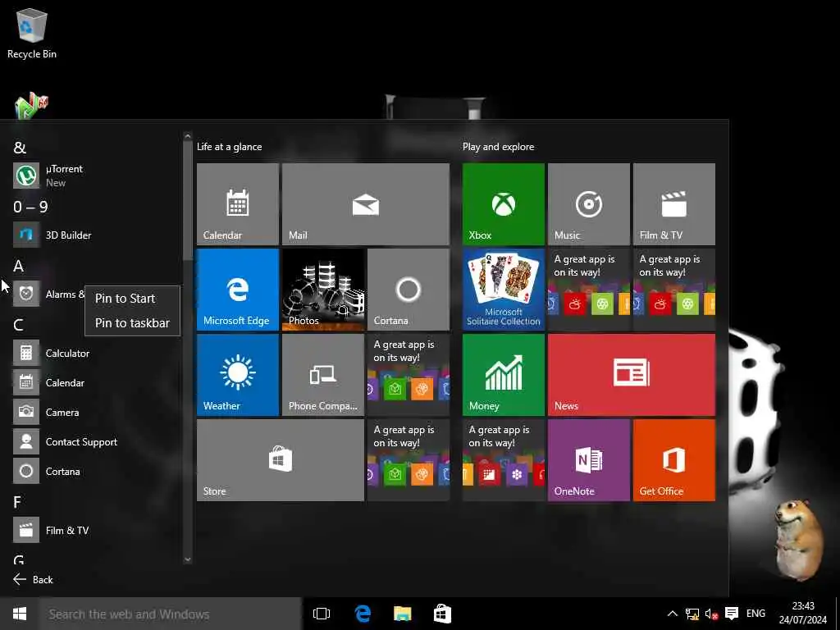Click the network tray icon
This screenshot has height=630, width=840.
[692, 614]
